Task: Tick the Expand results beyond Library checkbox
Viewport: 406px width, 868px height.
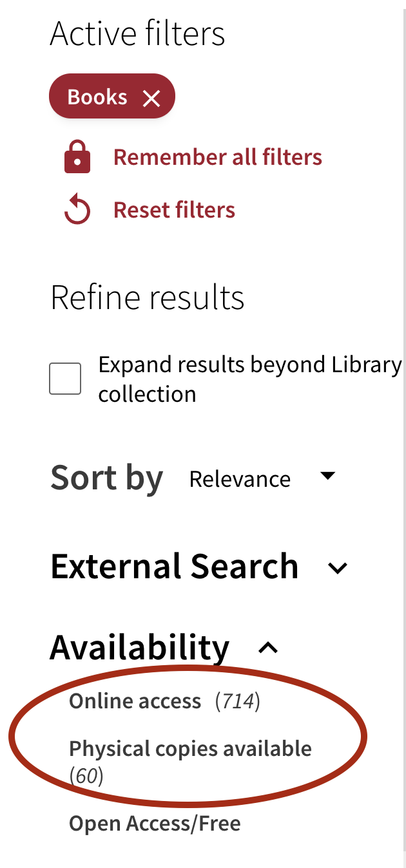Action: (x=65, y=379)
